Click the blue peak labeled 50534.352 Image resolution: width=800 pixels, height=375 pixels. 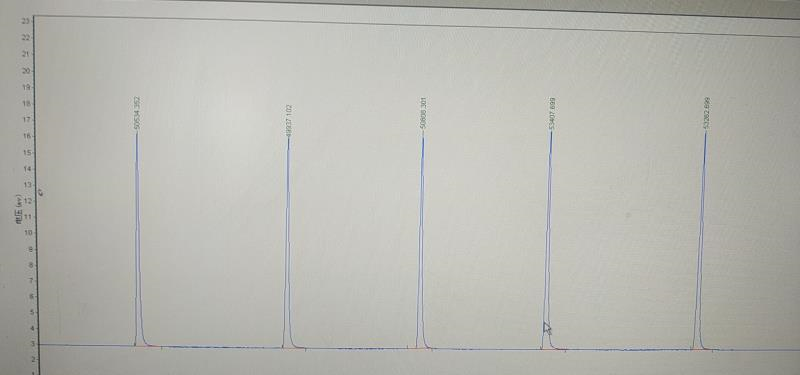pos(138,240)
